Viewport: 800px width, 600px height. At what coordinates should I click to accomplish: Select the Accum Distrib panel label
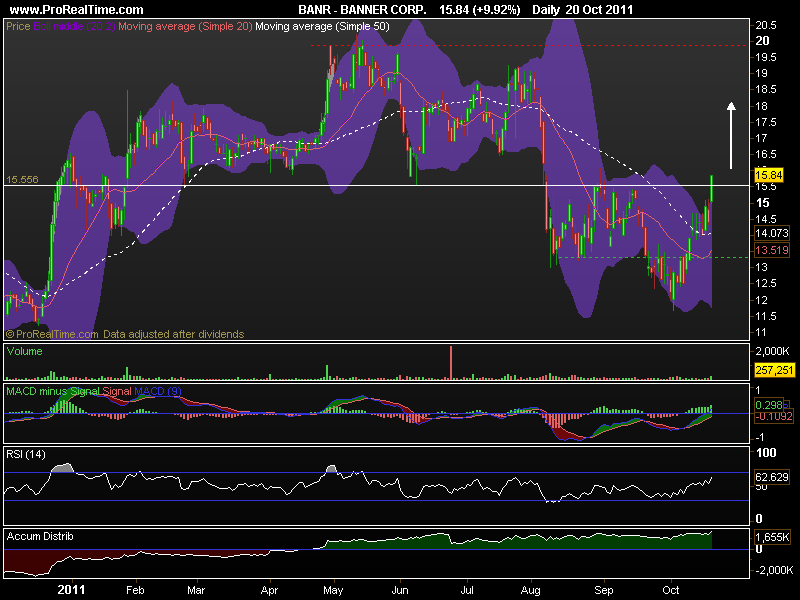click(40, 536)
